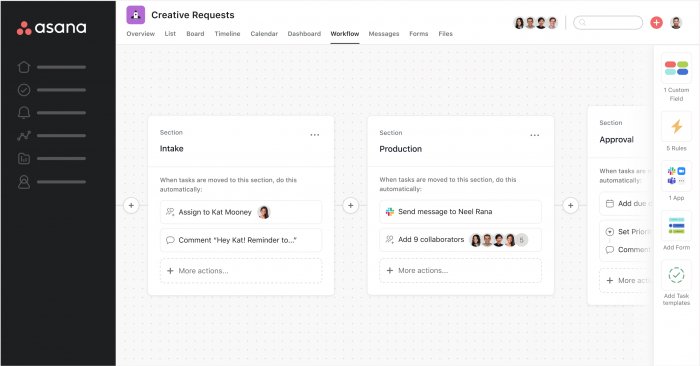Click the search field in the header
This screenshot has height=366, width=700.
coord(608,22)
